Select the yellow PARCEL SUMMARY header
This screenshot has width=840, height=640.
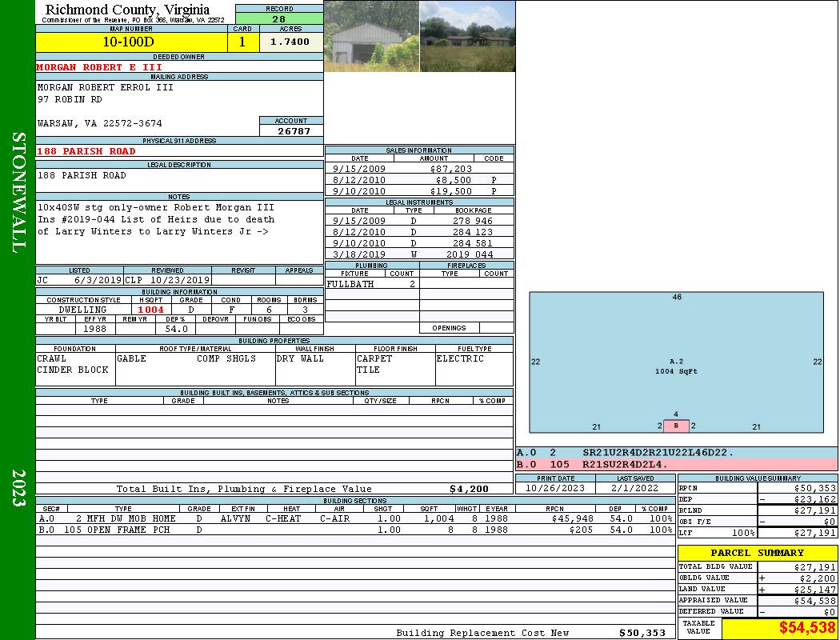click(x=757, y=553)
